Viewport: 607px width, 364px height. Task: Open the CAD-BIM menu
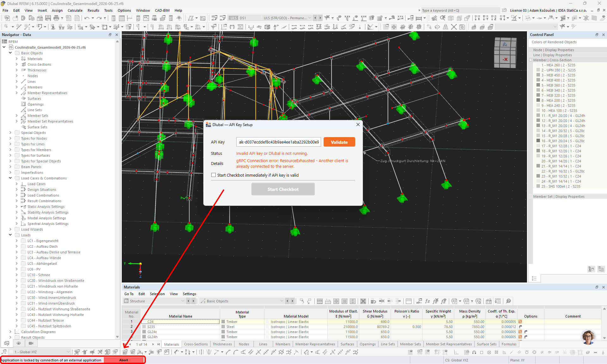[162, 10]
